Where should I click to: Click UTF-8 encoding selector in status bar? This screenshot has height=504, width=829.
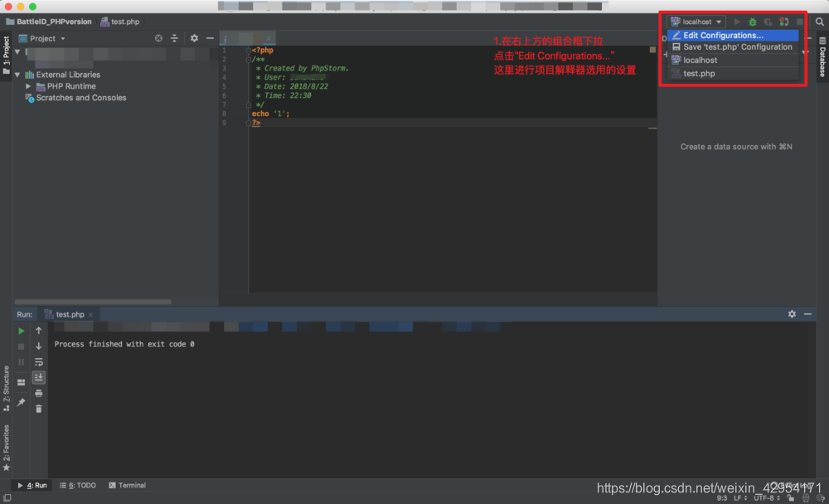click(x=767, y=498)
